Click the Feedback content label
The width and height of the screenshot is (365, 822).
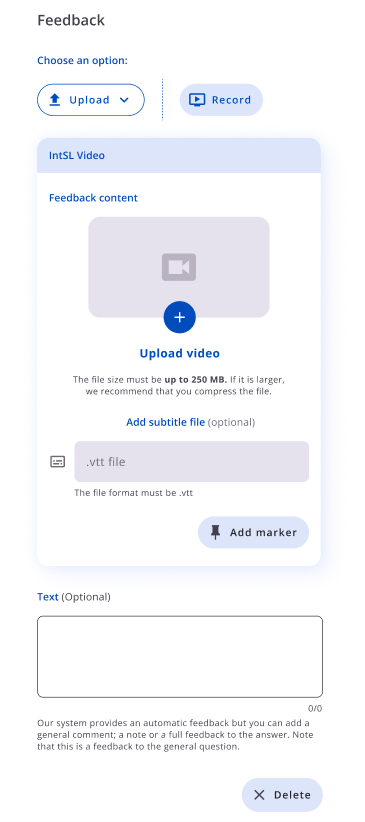[x=93, y=198]
